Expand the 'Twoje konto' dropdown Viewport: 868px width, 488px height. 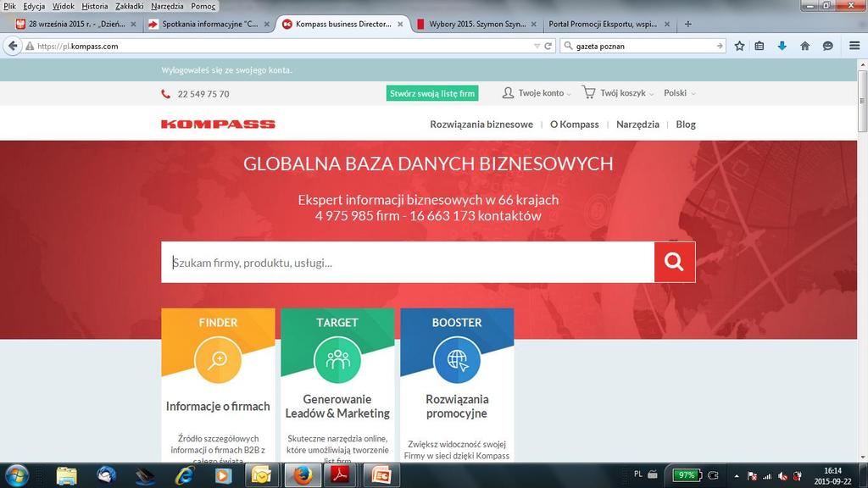point(537,93)
